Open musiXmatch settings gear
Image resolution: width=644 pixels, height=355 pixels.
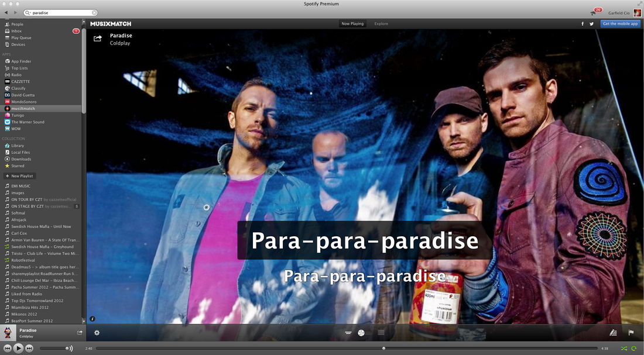click(97, 333)
